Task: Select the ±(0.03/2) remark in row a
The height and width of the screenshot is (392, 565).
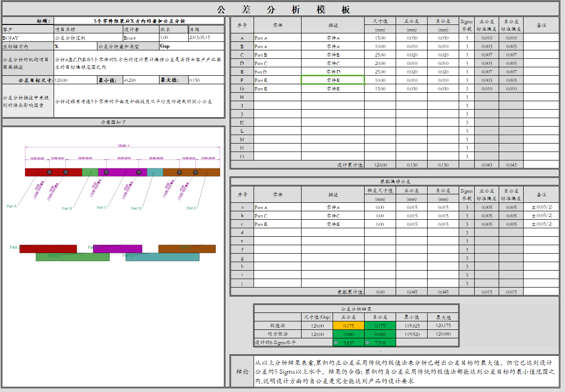Action: point(541,207)
